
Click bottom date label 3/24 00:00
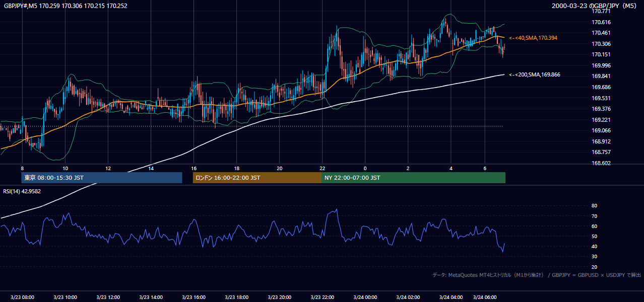point(365,297)
